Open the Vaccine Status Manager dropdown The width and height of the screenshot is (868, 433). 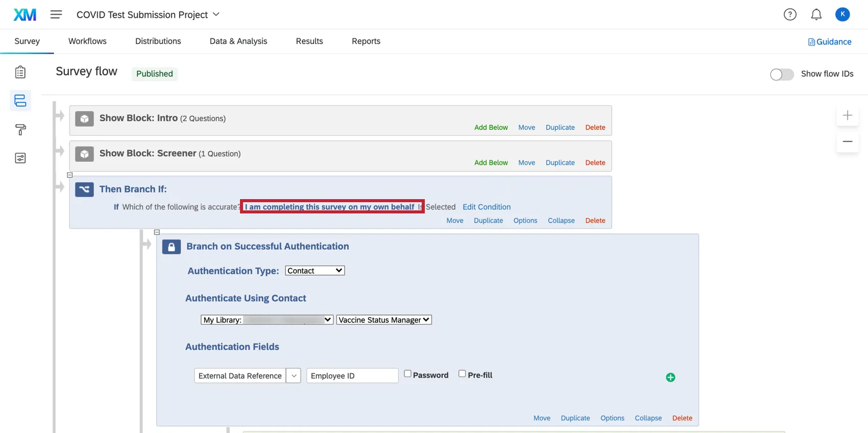pos(384,320)
